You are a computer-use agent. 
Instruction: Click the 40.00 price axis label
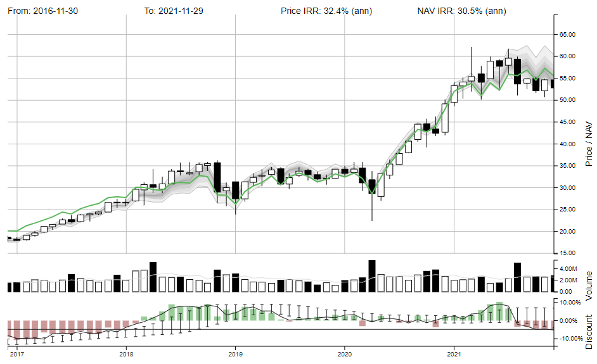point(567,144)
